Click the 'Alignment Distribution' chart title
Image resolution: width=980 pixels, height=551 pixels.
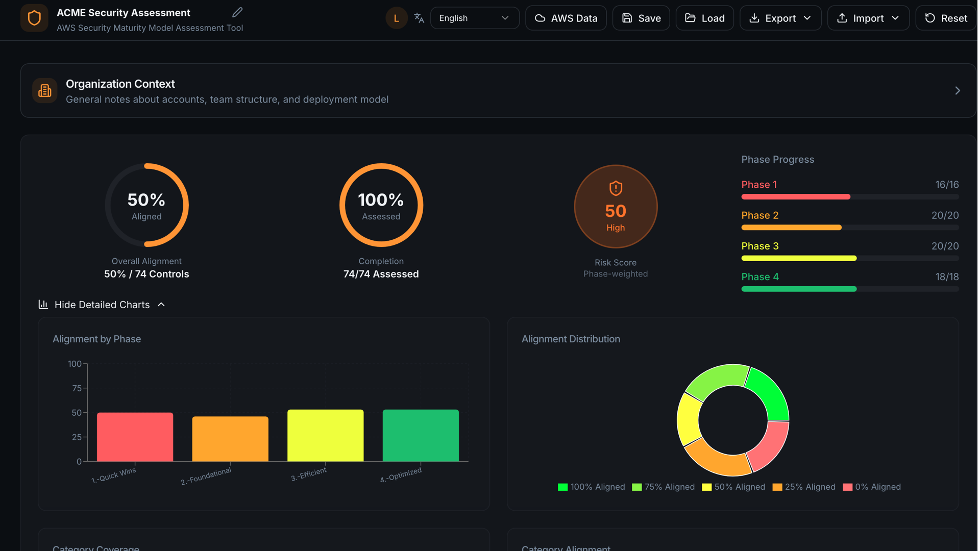point(571,339)
